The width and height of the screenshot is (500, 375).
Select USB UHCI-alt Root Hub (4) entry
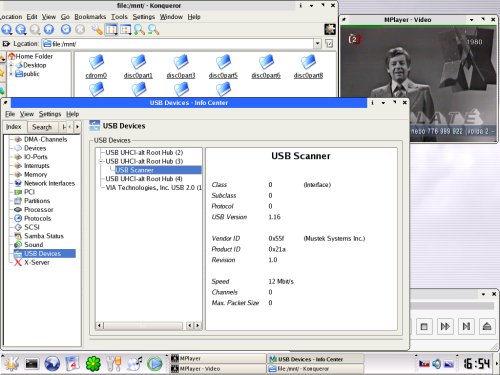click(x=144, y=179)
